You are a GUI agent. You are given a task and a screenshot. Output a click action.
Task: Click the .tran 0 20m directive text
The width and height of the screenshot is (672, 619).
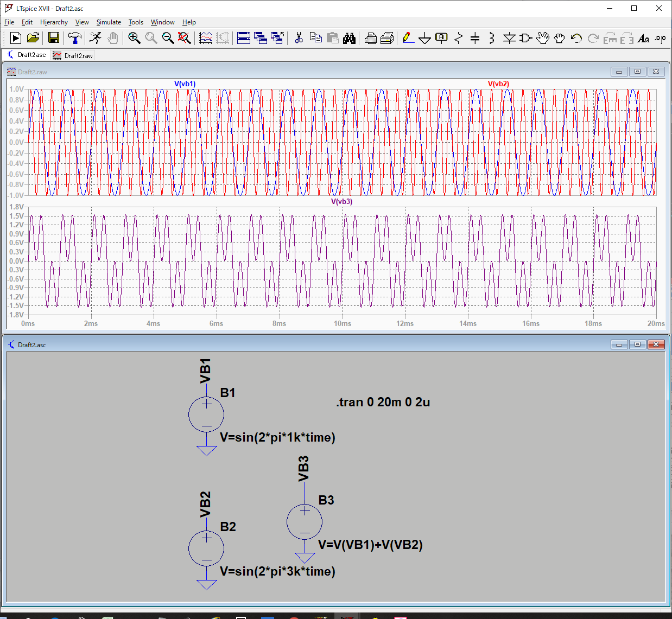(383, 402)
